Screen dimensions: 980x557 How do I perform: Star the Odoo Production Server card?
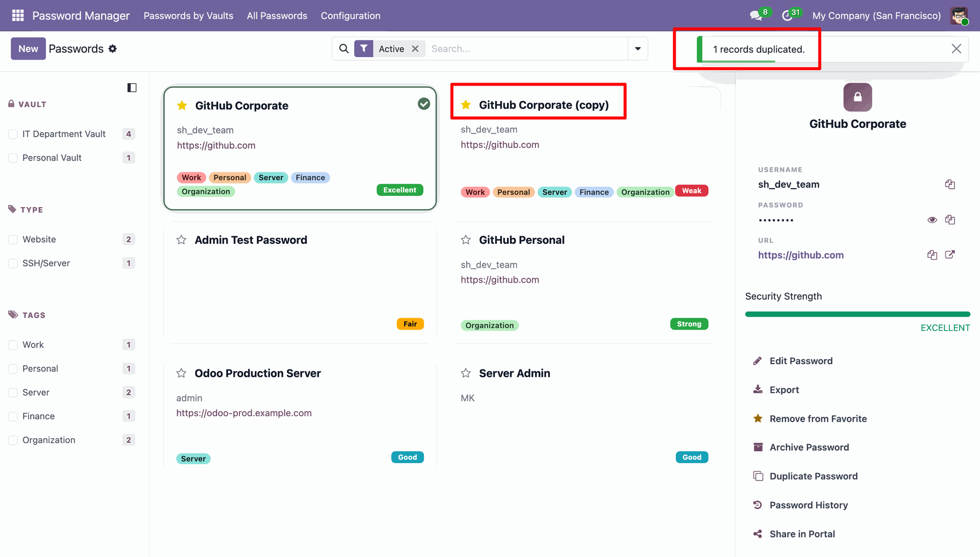pos(181,373)
